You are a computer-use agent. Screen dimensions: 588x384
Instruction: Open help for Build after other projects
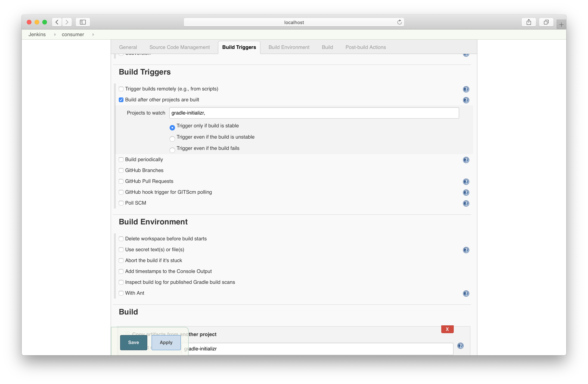coord(466,100)
